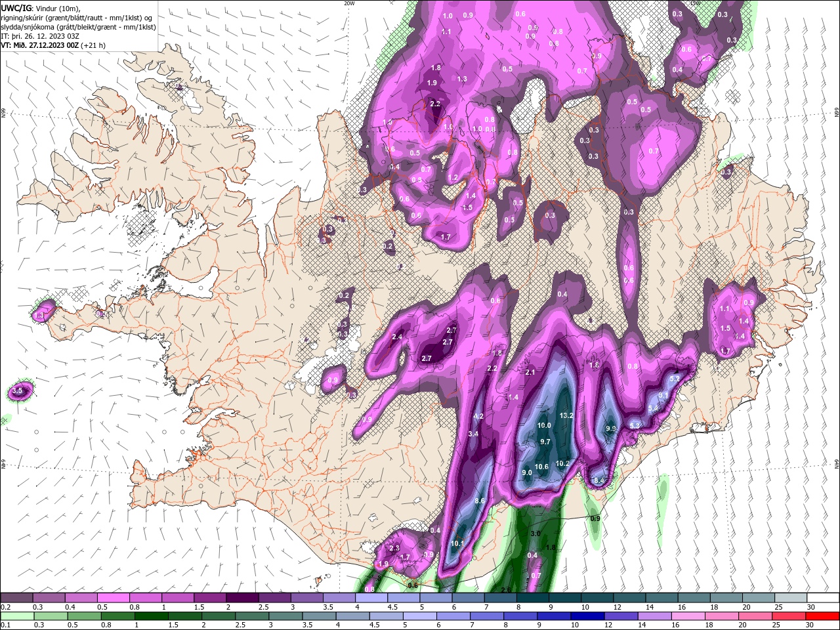840x630 pixels.
Task: Click the lavender 4–4.5 snow legend swatch
Action: (x=371, y=598)
